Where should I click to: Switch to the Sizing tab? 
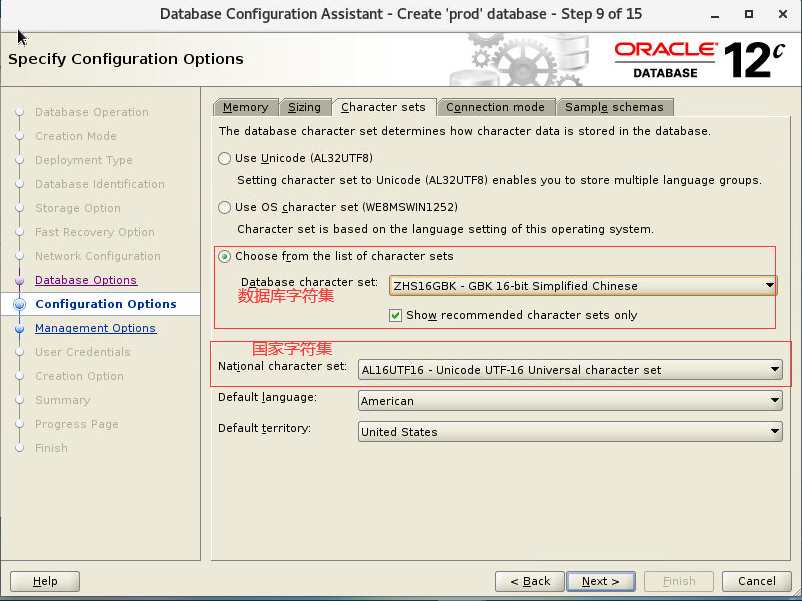[305, 107]
